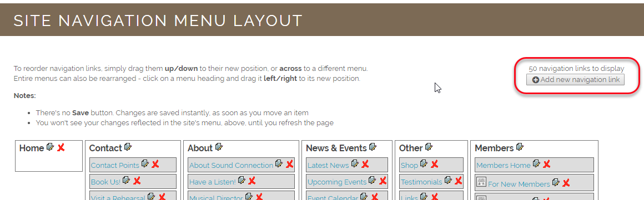
Task: Select the Contact menu heading
Action: (x=105, y=148)
